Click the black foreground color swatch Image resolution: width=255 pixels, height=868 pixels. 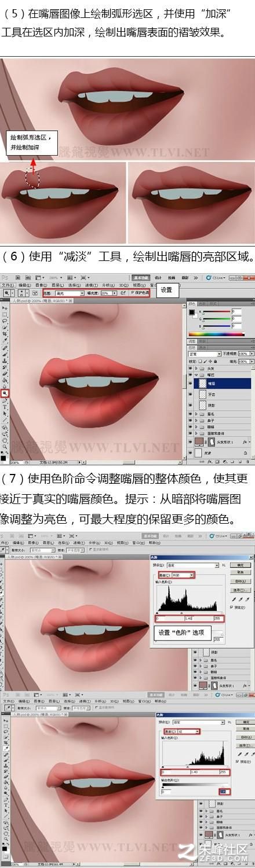click(191, 312)
